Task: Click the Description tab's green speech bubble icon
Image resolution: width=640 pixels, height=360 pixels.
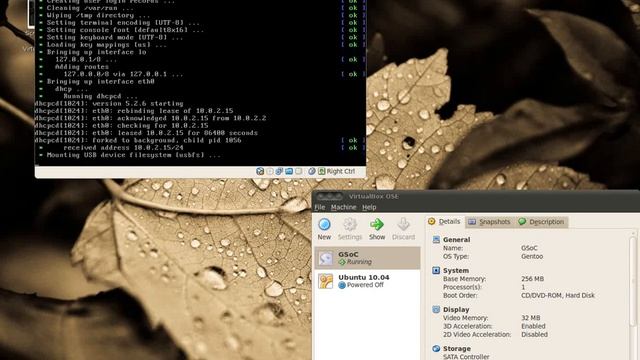Action: (x=522, y=222)
